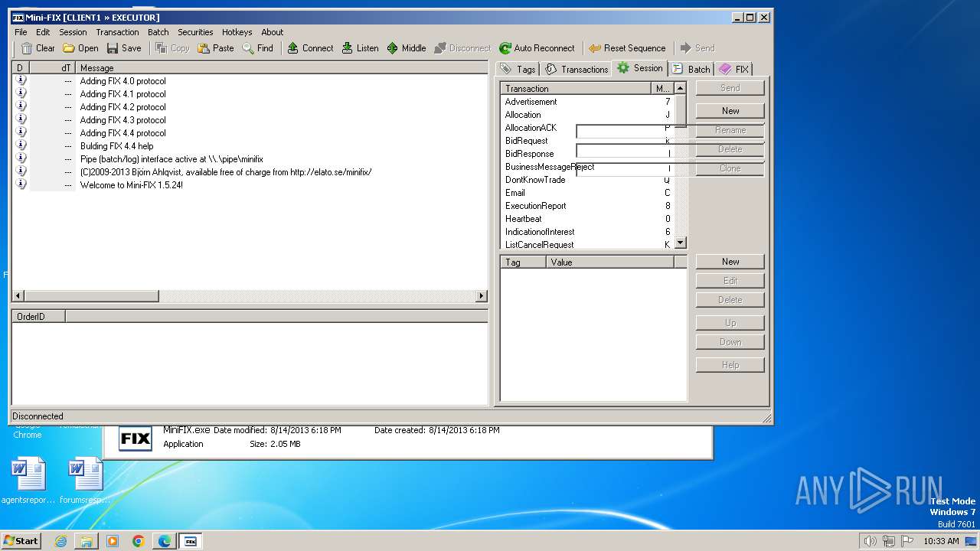Viewport: 980px width, 551px height.
Task: Click the Message column header in the log
Action: tap(282, 68)
